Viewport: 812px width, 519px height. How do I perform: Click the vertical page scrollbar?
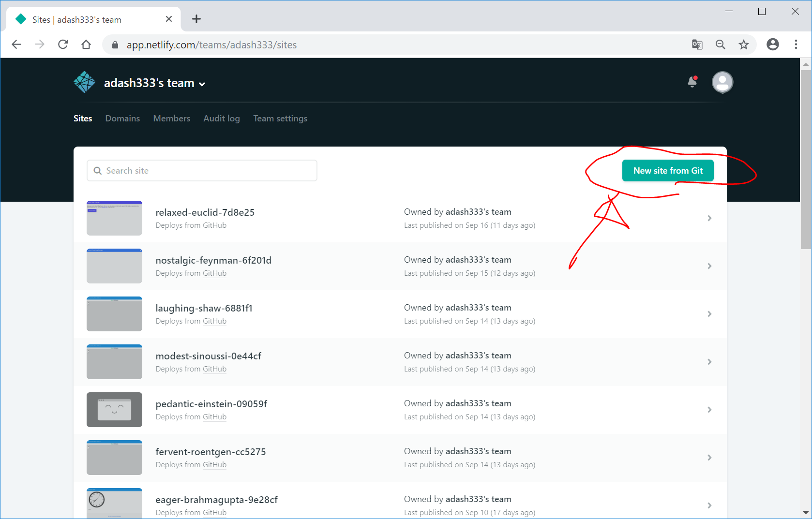pyautogui.click(x=806, y=160)
